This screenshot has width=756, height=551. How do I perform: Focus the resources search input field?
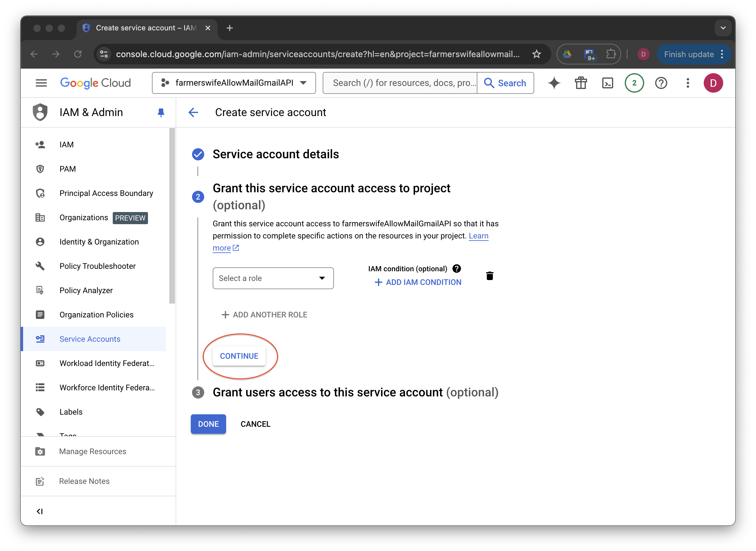click(x=400, y=83)
